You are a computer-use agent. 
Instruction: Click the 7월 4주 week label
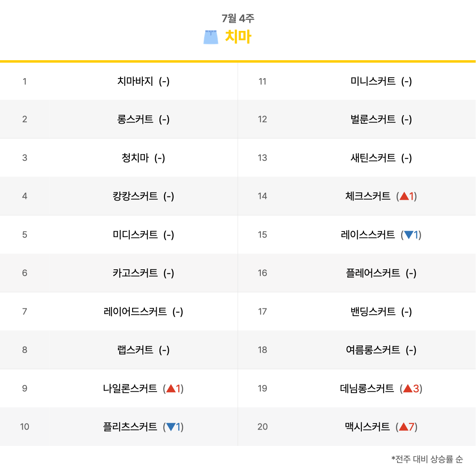[x=238, y=18]
